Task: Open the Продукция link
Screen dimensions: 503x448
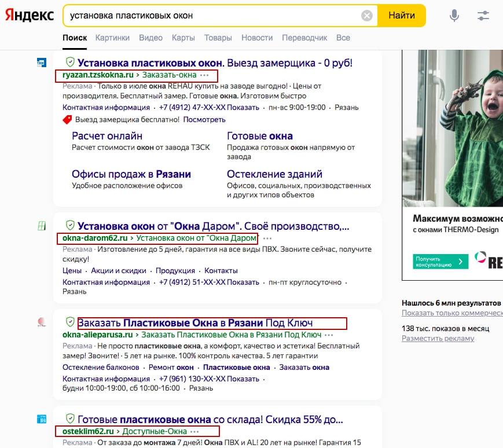Action: tap(175, 271)
